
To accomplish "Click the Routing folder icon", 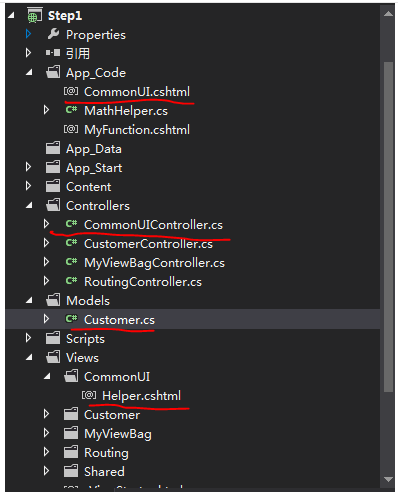I will click(x=71, y=452).
